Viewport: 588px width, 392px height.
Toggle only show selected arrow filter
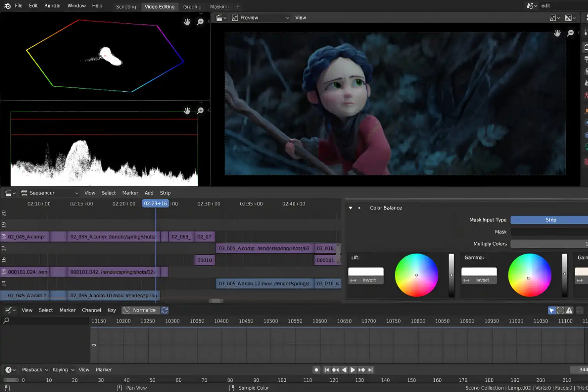click(552, 310)
